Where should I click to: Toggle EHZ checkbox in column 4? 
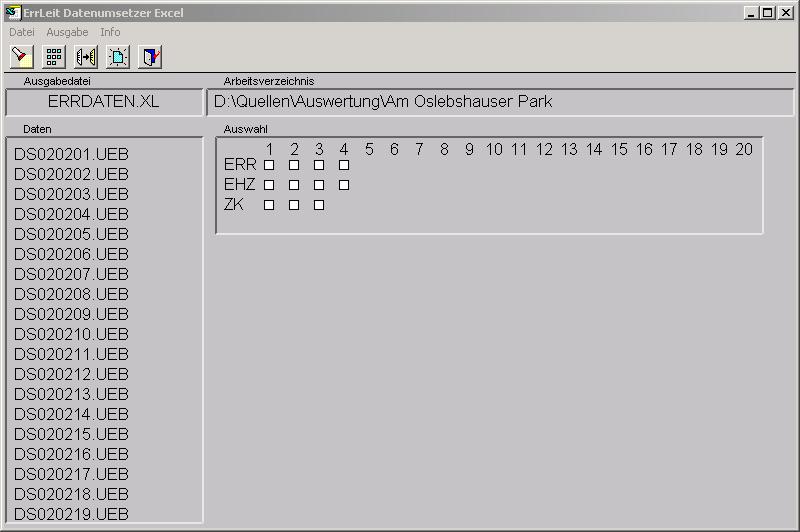coord(344,185)
